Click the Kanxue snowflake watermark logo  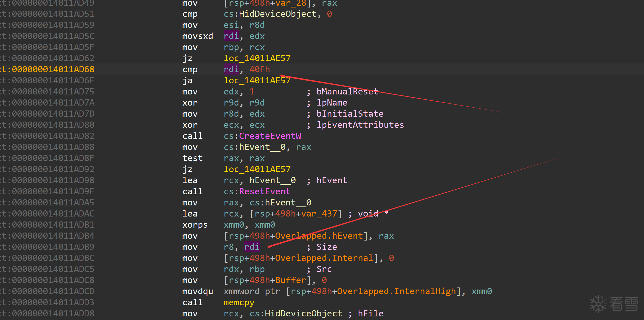[598, 304]
